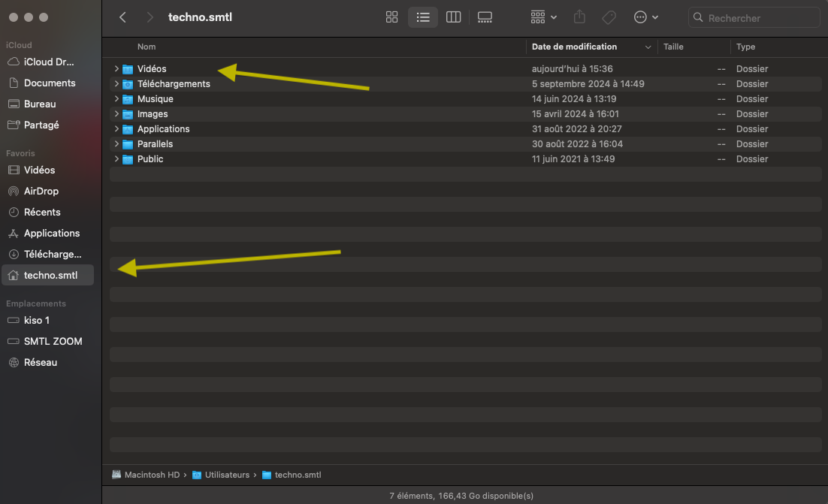The height and width of the screenshot is (504, 828).
Task: Sort by the Nom column header
Action: [147, 47]
